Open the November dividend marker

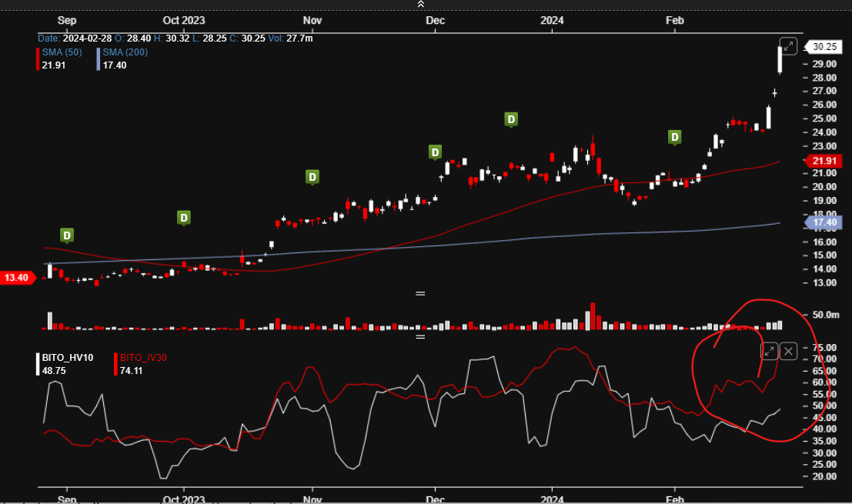(312, 177)
